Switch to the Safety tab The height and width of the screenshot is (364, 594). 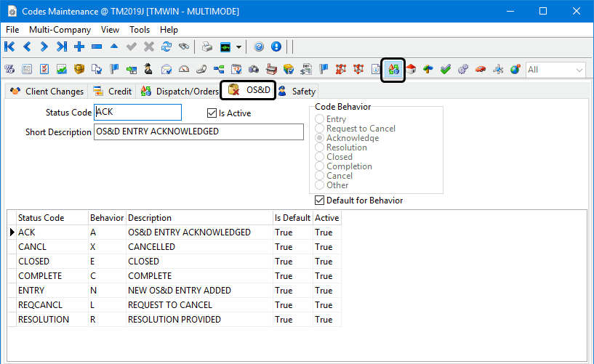click(x=297, y=92)
